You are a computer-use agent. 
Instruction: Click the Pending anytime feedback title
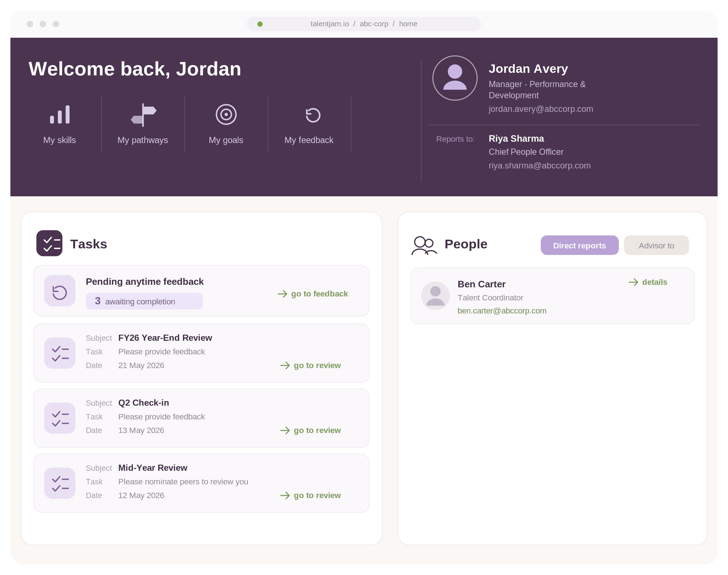tap(145, 282)
